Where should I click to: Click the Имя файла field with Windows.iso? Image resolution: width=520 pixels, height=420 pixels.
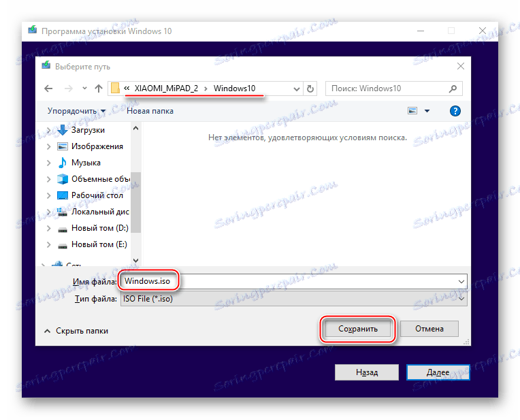pos(294,281)
